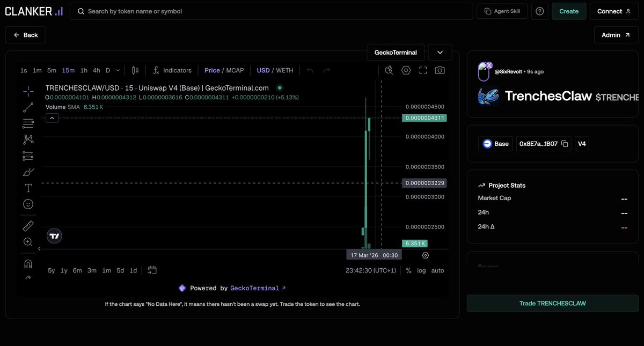This screenshot has height=346, width=644.
Task: Expand the dropdown beside GeckoTerminal
Action: [440, 53]
